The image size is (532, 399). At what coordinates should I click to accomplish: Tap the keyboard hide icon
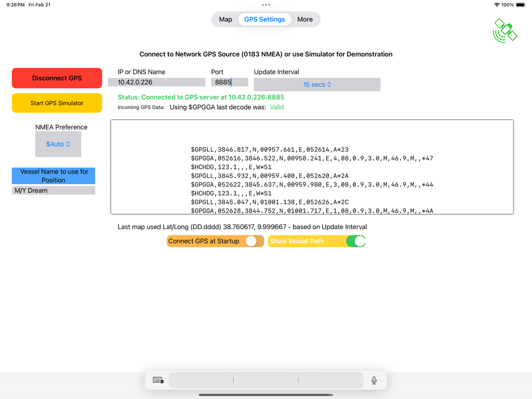click(x=158, y=380)
